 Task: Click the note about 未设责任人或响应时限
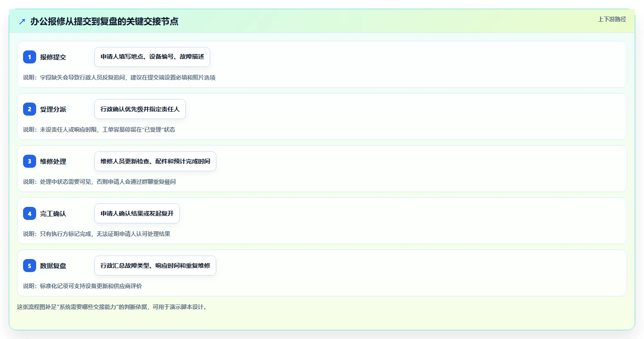click(99, 130)
